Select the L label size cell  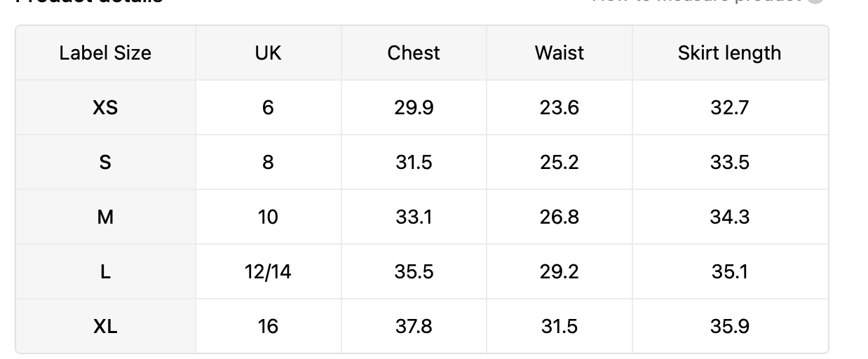coord(105,271)
